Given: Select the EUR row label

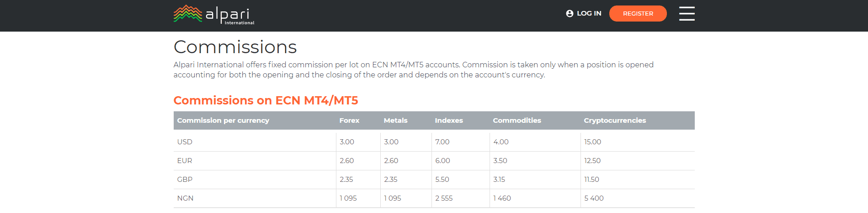Looking at the screenshot, I should pos(185,161).
